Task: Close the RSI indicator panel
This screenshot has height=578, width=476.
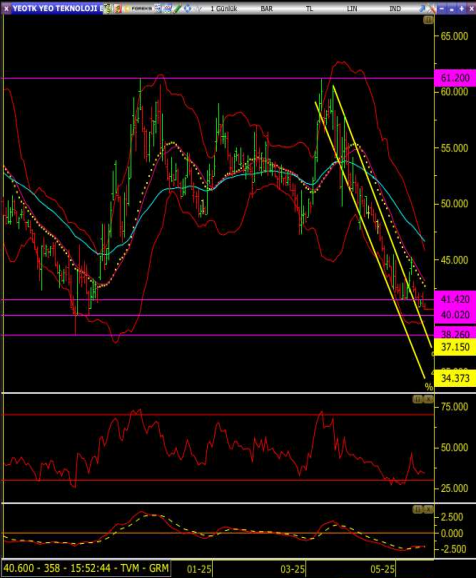Action: click(x=428, y=399)
